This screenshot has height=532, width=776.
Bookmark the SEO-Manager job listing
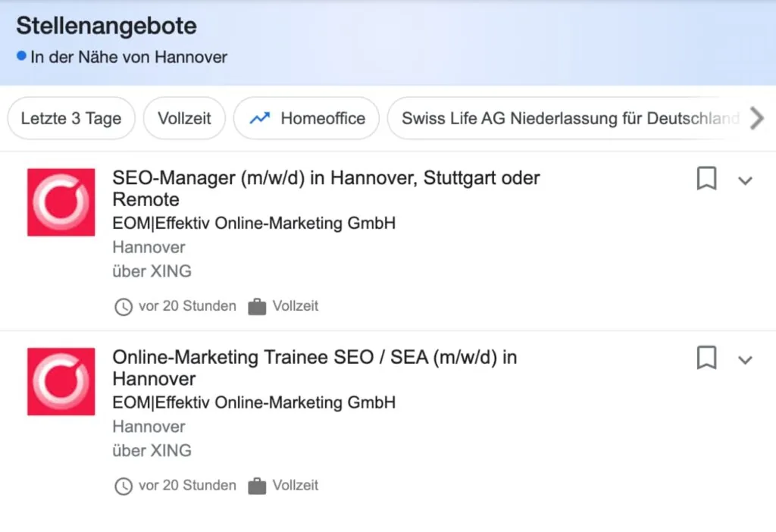706,178
